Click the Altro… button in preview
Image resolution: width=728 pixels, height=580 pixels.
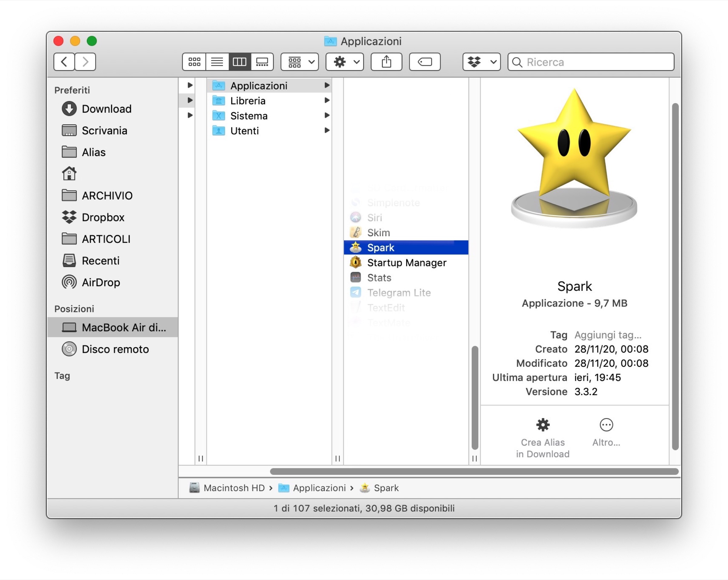coord(606,432)
